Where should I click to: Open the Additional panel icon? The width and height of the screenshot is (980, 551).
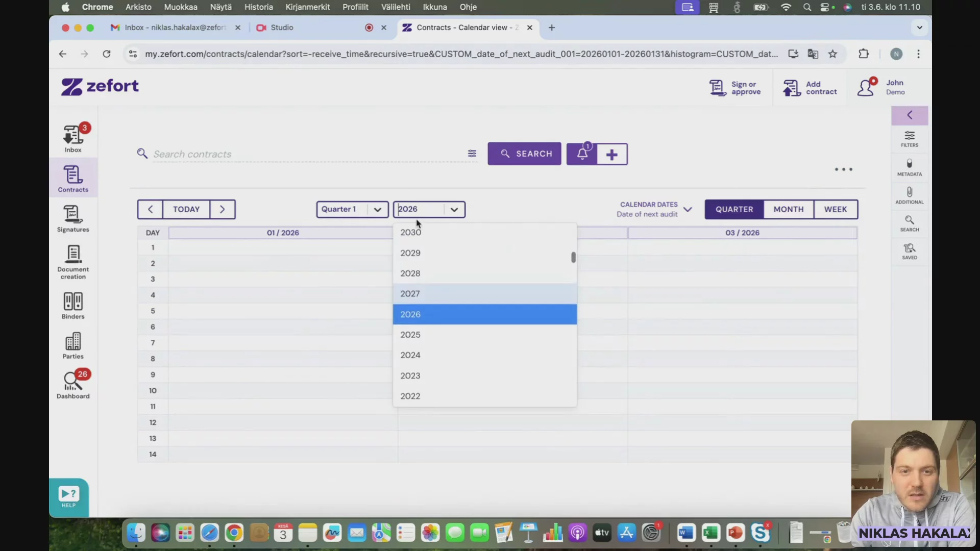910,195
